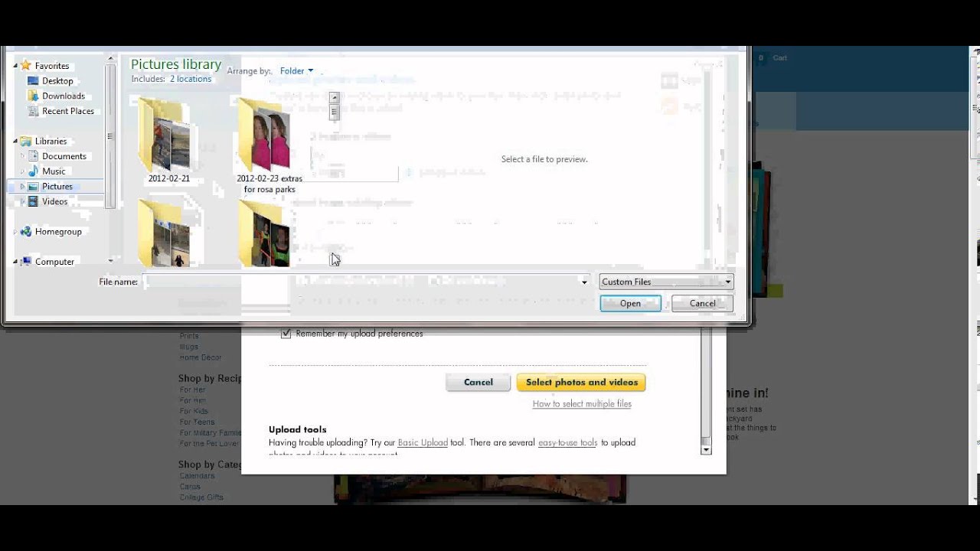Click the upload panel scrollbar down arrow

[706, 450]
